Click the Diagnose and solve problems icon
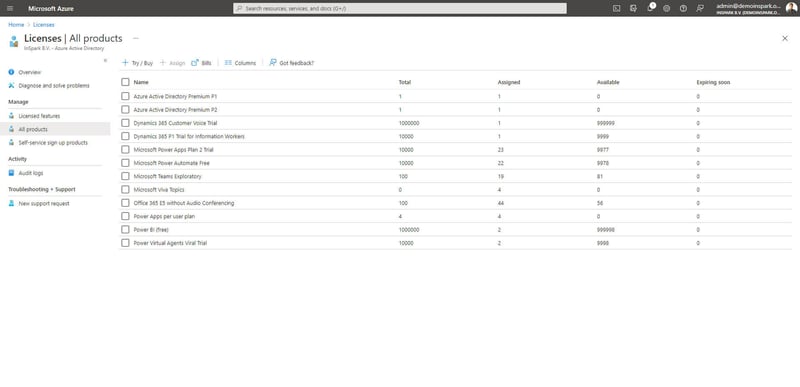Image resolution: width=800 pixels, height=387 pixels. point(11,86)
